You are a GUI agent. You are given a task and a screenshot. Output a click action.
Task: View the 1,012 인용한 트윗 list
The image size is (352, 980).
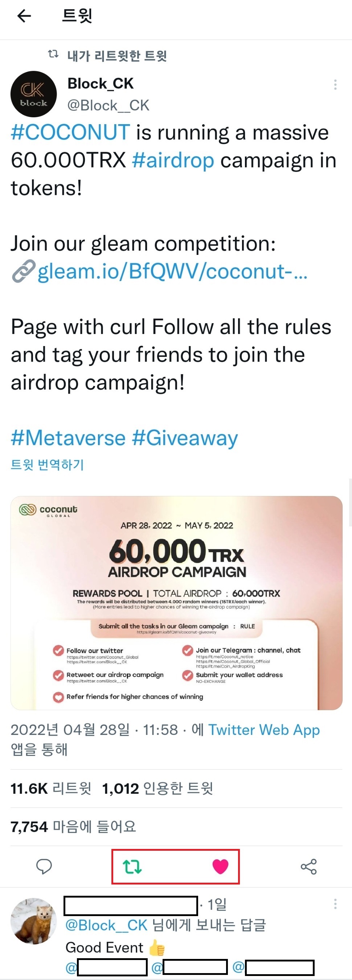point(157,788)
